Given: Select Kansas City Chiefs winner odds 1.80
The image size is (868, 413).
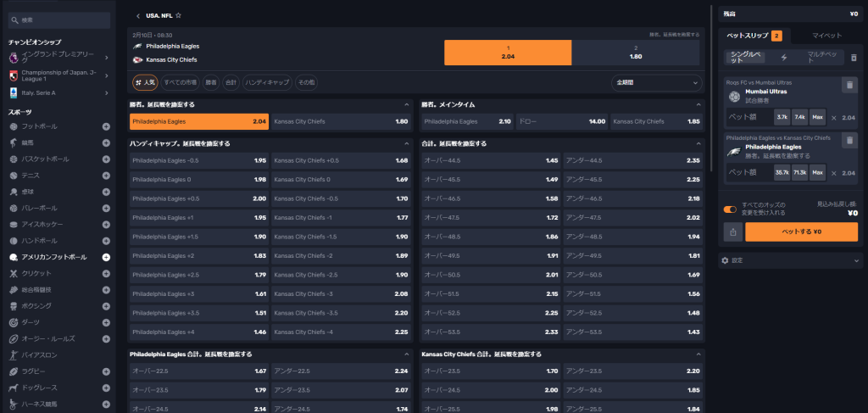Looking at the screenshot, I should pos(341,121).
